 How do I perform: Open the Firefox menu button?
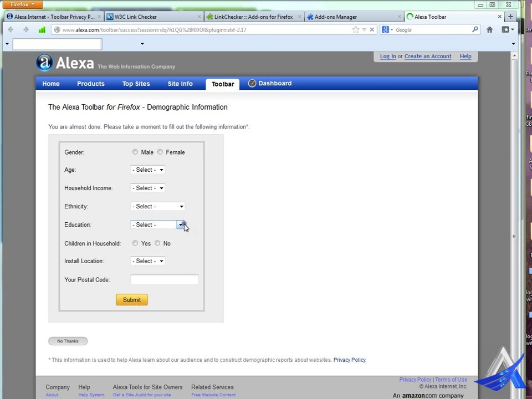(x=22, y=4)
